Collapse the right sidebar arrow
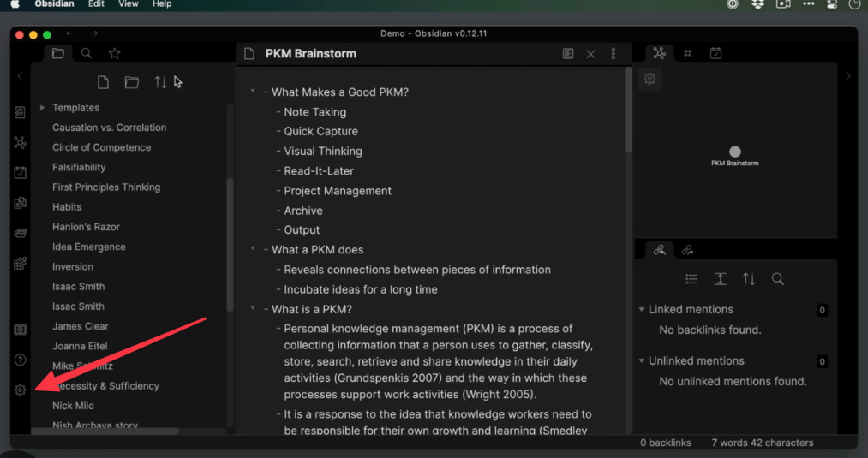 847,76
